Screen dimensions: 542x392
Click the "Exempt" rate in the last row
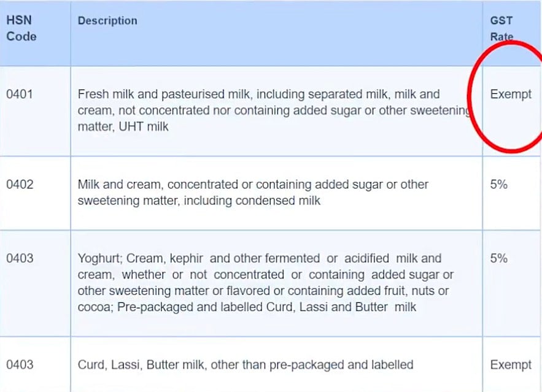[x=511, y=365]
